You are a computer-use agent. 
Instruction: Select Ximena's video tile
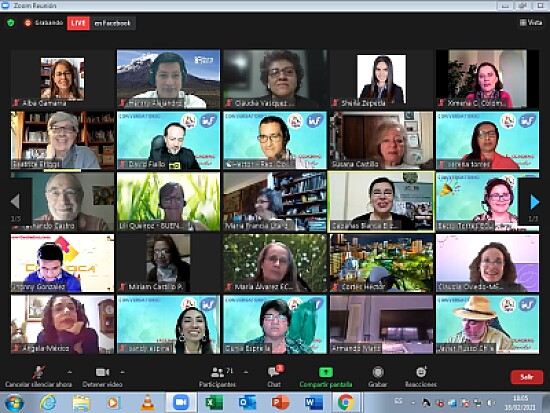pos(488,79)
